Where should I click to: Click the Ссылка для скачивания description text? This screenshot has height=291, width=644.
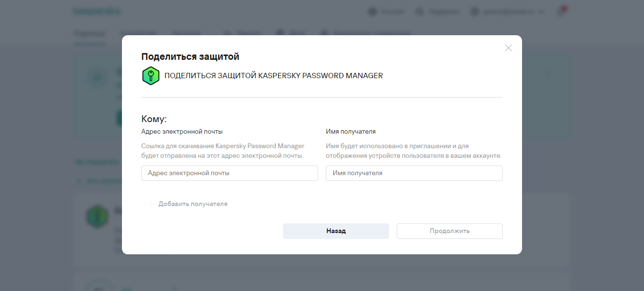223,151
